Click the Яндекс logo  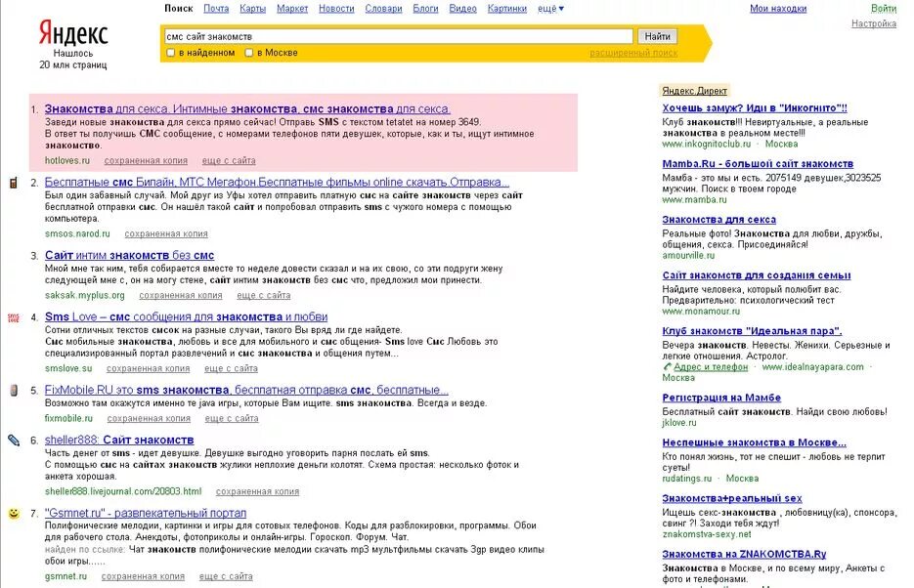coord(73,33)
